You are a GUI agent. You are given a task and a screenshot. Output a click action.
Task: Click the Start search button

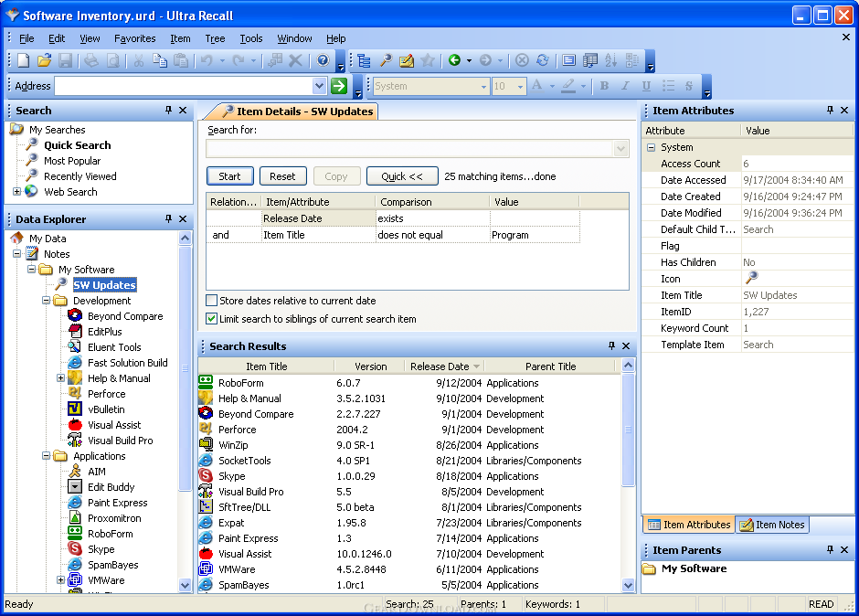(x=229, y=175)
